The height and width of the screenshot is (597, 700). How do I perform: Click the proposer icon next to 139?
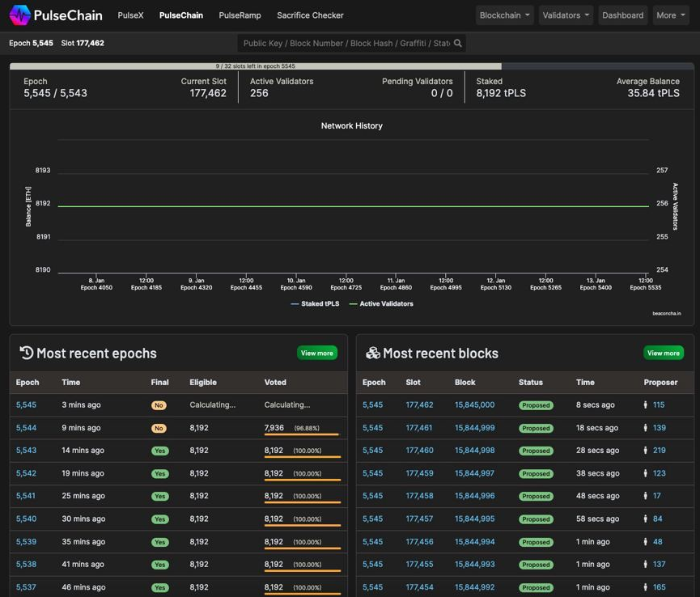645,427
